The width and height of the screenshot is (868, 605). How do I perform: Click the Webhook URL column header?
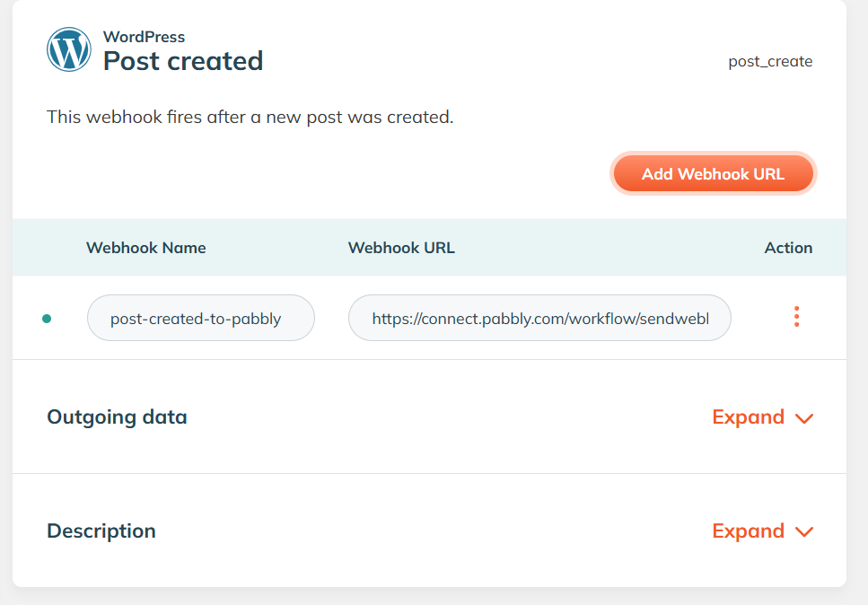(401, 248)
